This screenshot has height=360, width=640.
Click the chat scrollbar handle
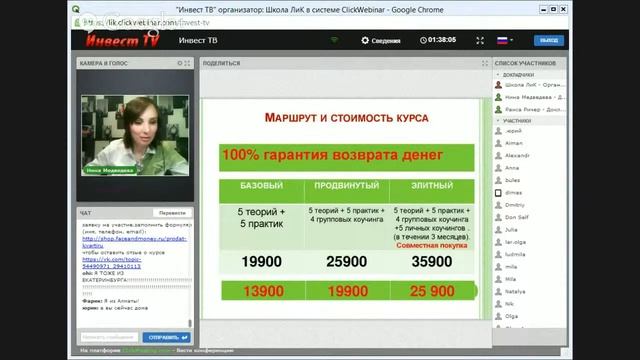click(190, 323)
